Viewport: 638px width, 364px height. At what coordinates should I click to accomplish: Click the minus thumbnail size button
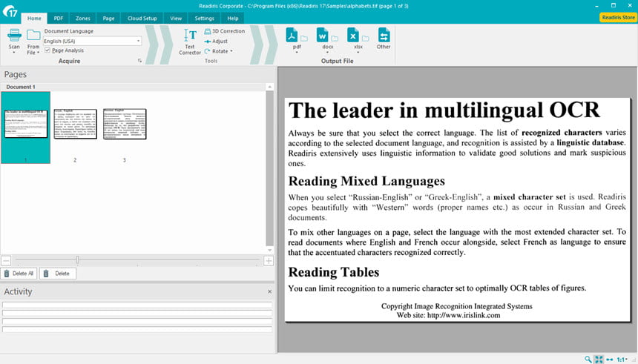(6, 261)
